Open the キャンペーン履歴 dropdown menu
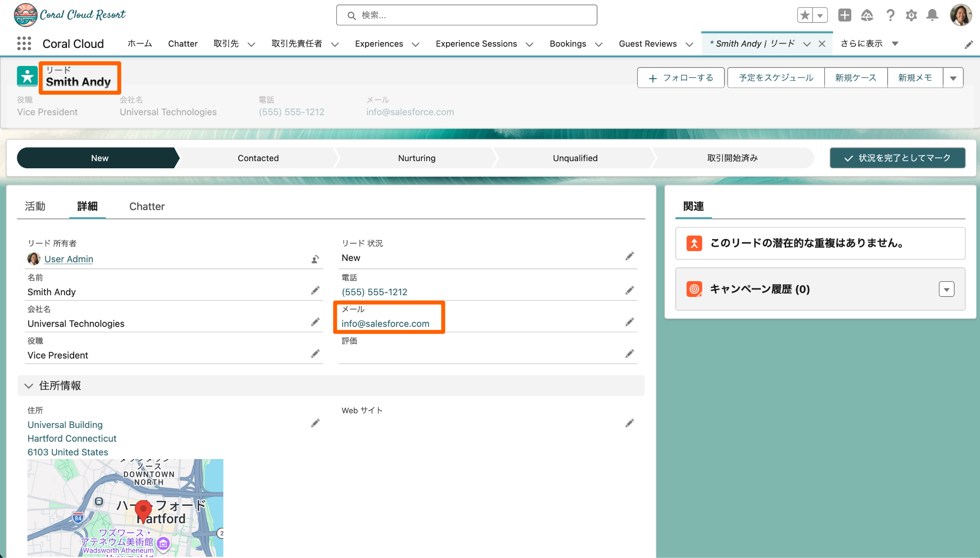The width and height of the screenshot is (980, 558). (x=946, y=289)
